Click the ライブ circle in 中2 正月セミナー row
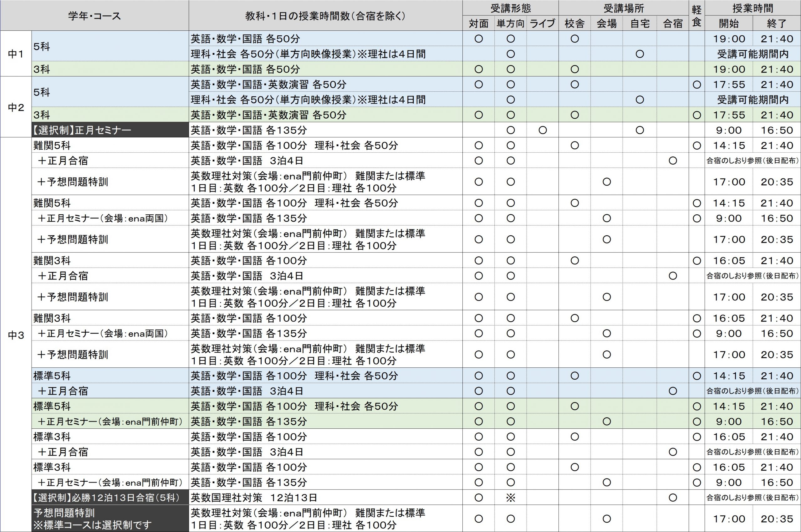The height and width of the screenshot is (532, 801). [x=543, y=130]
